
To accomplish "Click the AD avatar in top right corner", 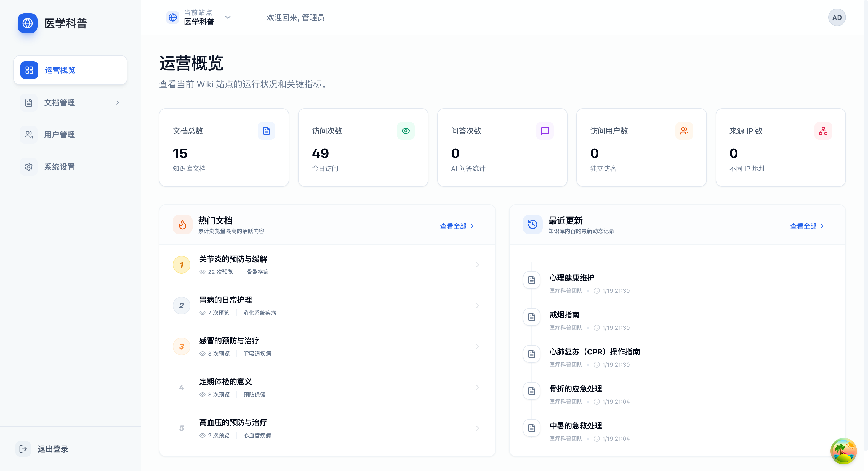I will tap(837, 17).
